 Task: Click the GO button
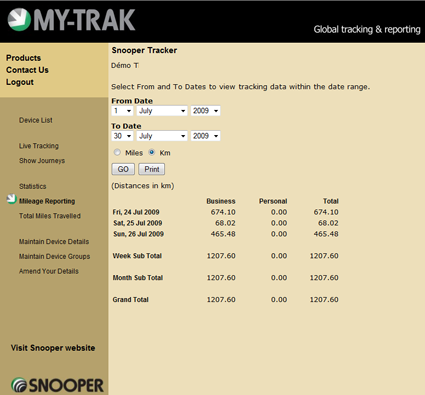point(123,169)
